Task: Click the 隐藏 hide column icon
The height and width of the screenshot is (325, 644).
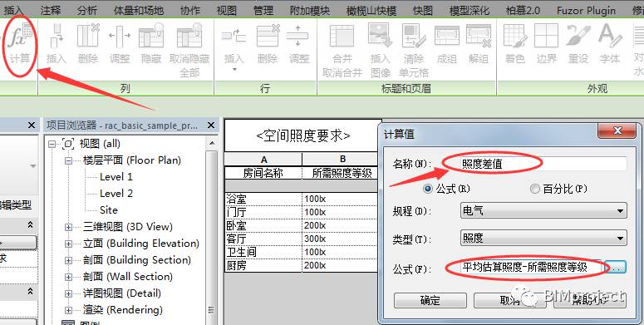Action: [151, 36]
